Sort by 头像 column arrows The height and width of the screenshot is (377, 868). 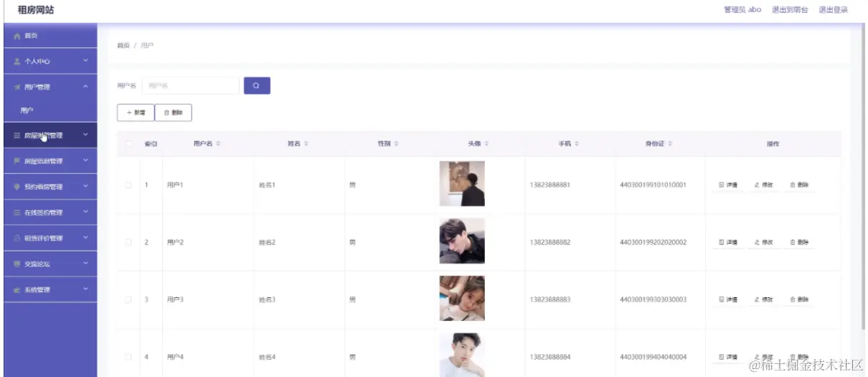coord(486,144)
